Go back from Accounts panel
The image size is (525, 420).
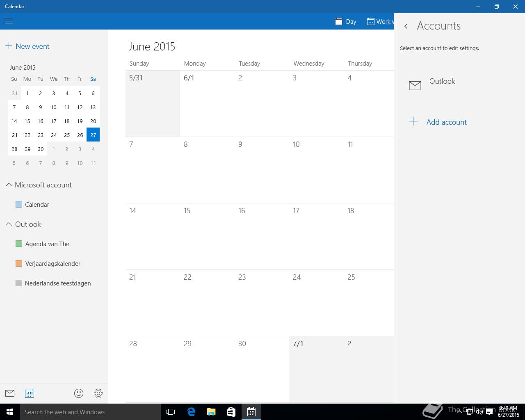[406, 26]
